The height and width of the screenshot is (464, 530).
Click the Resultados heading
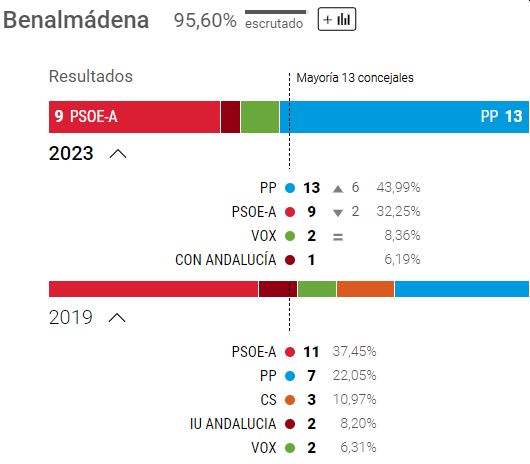click(91, 76)
